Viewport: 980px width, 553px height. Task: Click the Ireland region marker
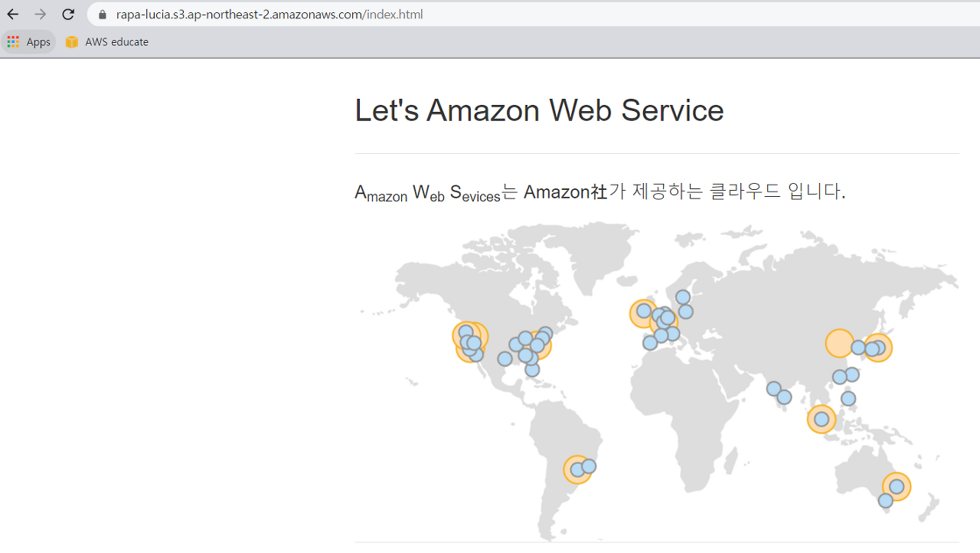(644, 312)
